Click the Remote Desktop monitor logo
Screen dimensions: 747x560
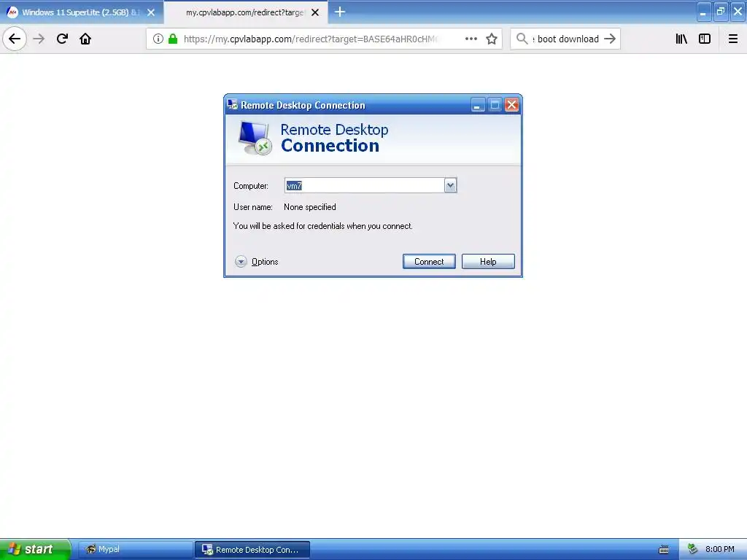point(255,138)
